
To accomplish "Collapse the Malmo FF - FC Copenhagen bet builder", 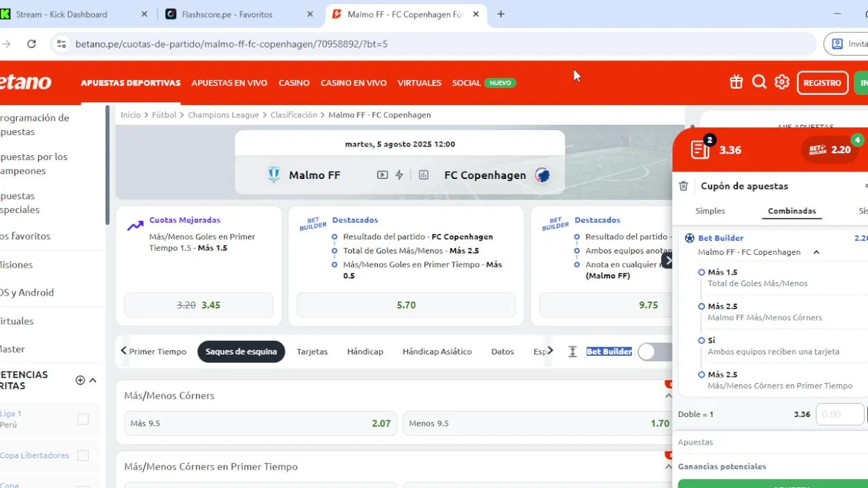I will click(x=816, y=252).
